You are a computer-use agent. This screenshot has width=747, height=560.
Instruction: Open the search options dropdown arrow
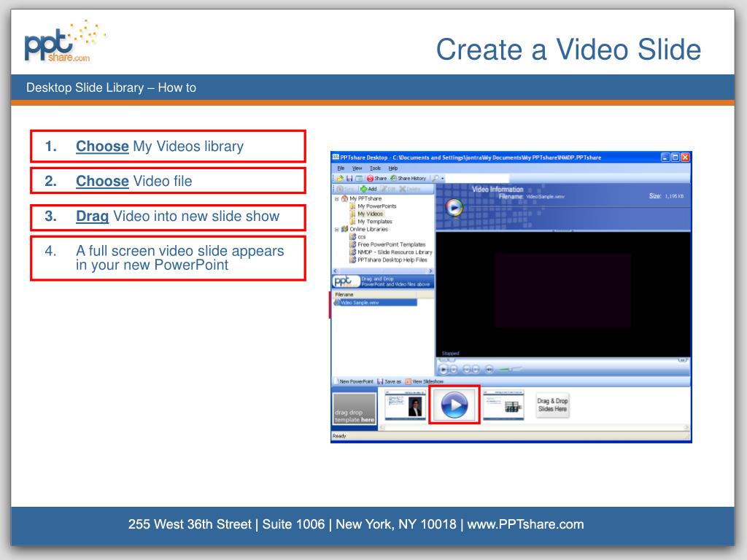(x=443, y=179)
